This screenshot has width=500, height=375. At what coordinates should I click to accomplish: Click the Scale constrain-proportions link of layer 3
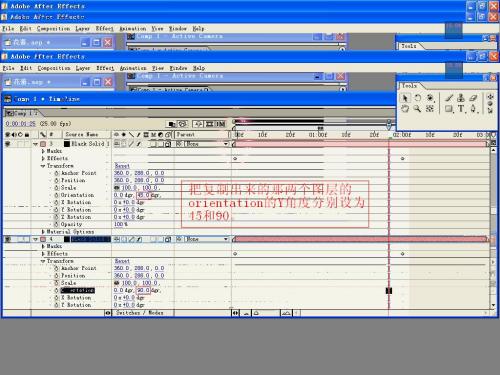tap(117, 188)
